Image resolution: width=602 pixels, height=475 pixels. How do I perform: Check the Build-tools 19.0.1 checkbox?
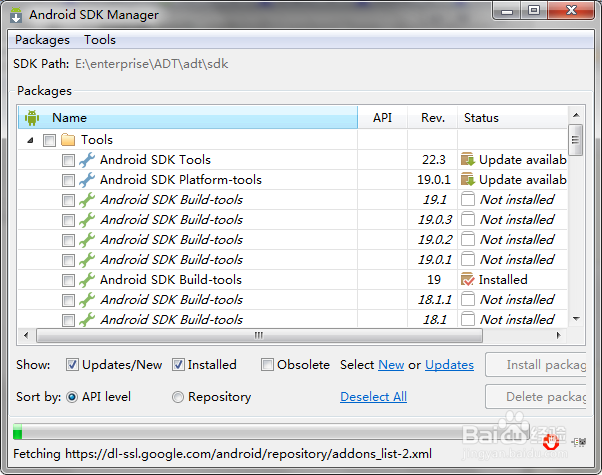coord(68,260)
